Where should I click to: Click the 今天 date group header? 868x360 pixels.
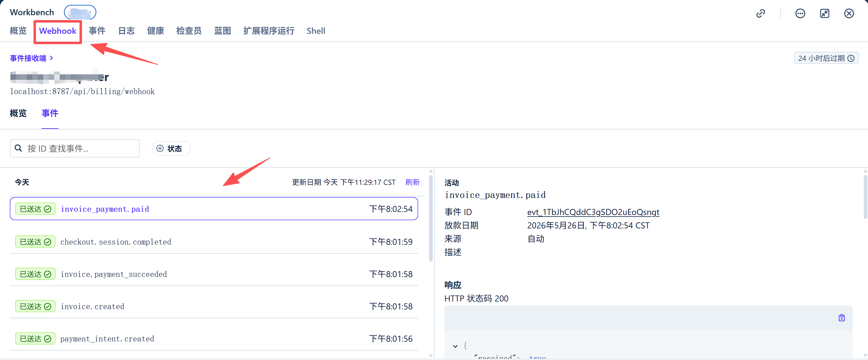pyautogui.click(x=22, y=182)
